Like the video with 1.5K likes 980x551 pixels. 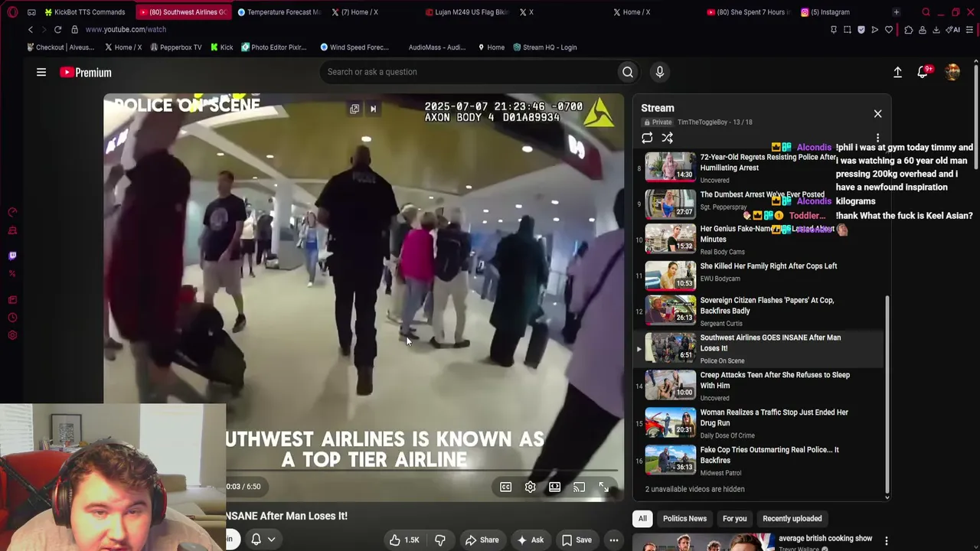click(404, 540)
